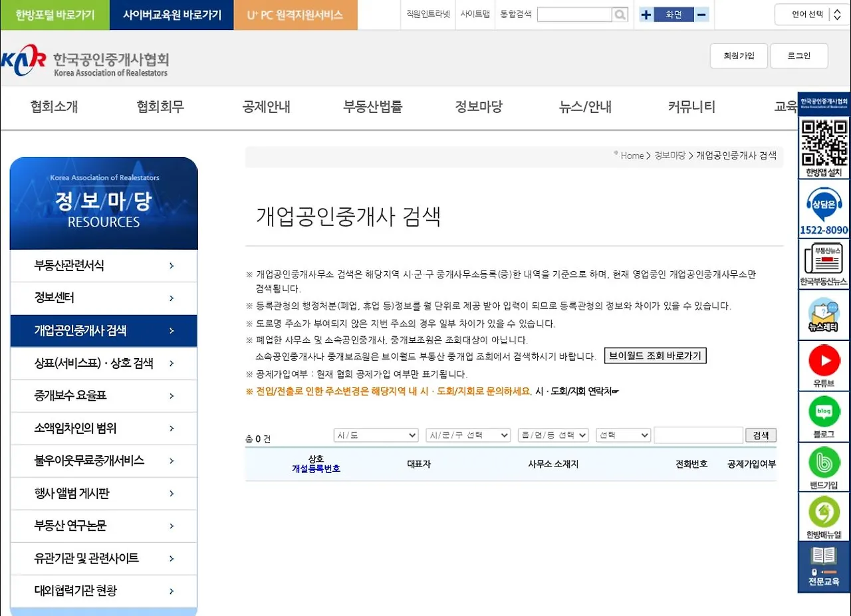This screenshot has width=851, height=616.
Task: Open the 유튜브 YouTube channel icon
Action: (x=824, y=361)
